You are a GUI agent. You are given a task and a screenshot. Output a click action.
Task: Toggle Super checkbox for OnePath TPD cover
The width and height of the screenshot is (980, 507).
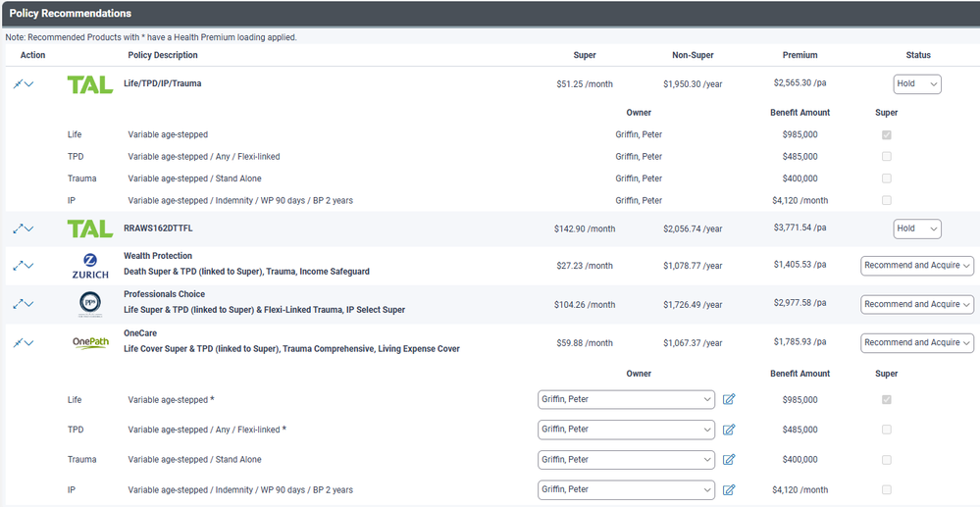click(x=887, y=430)
